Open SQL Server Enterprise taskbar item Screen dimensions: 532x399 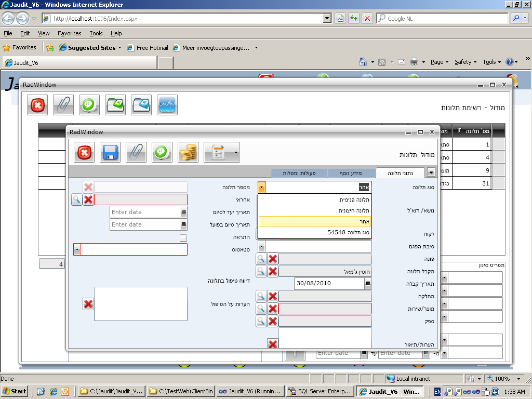tap(320, 391)
